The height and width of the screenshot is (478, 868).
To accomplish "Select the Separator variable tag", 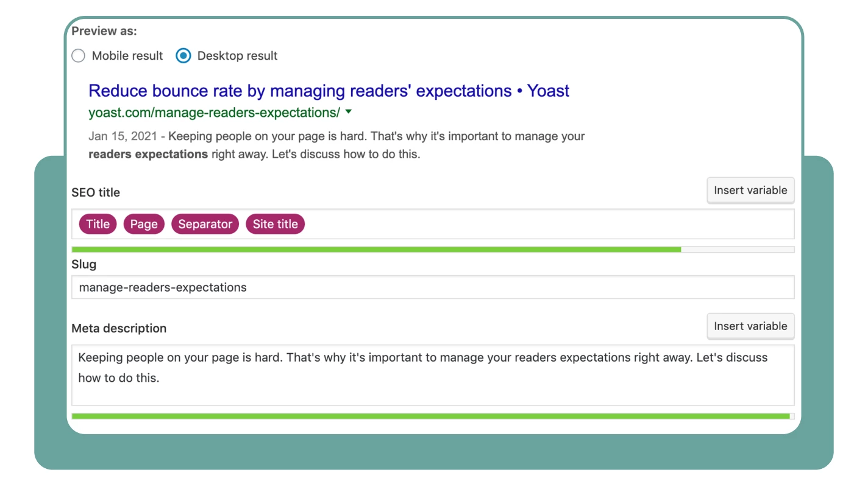I will point(205,224).
